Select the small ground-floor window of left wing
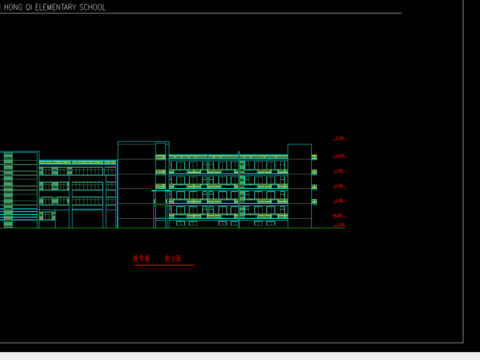480x360 pixels. click(47, 216)
